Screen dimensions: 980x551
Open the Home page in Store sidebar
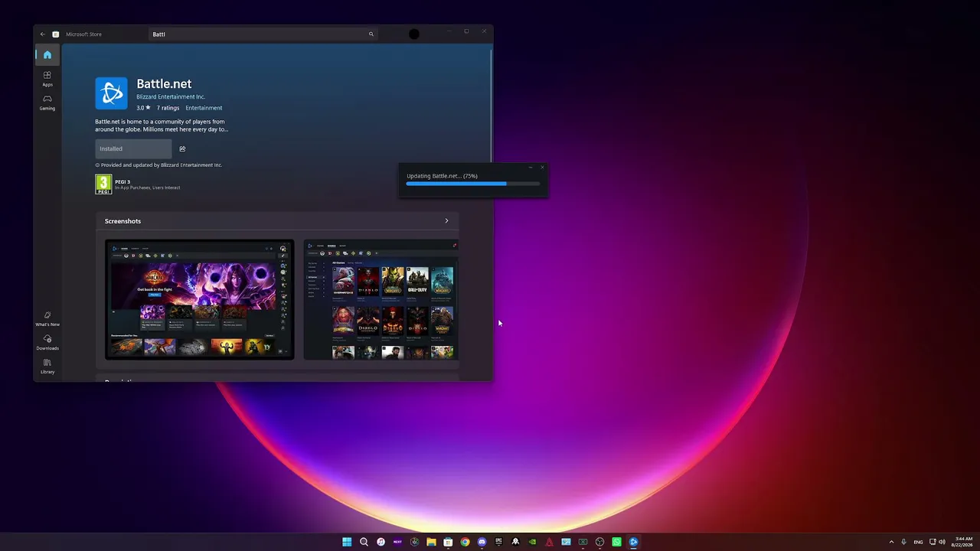tap(47, 55)
